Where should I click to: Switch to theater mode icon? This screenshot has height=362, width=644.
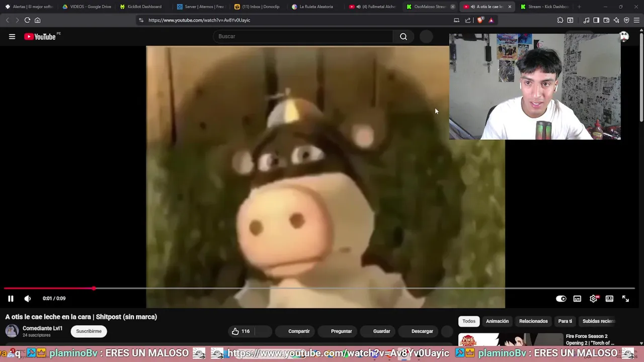pyautogui.click(x=609, y=299)
